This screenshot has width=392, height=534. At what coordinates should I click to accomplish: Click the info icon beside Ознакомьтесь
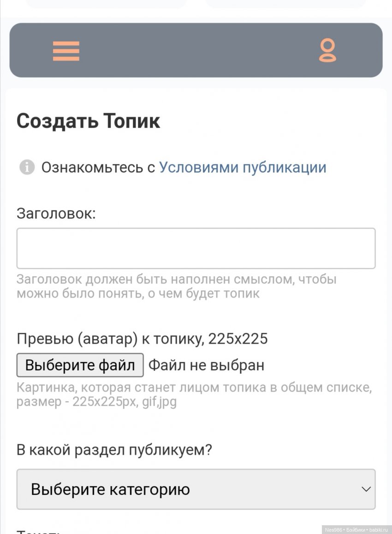point(27,167)
